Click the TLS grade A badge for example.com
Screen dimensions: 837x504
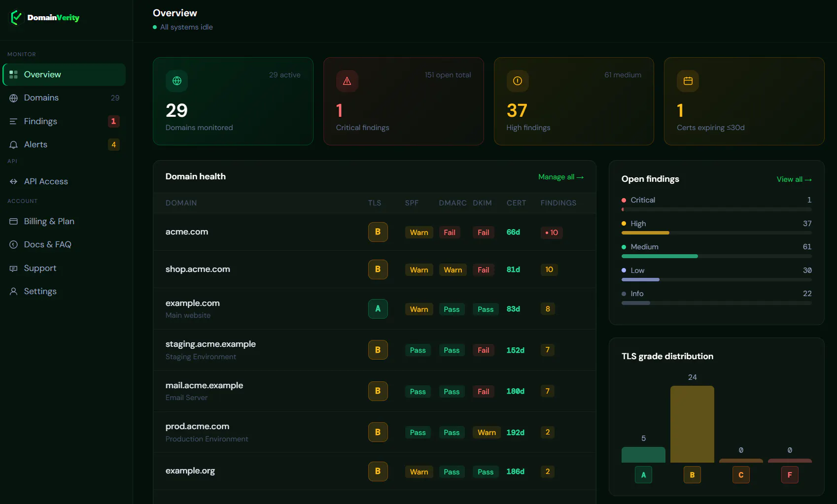pos(378,309)
